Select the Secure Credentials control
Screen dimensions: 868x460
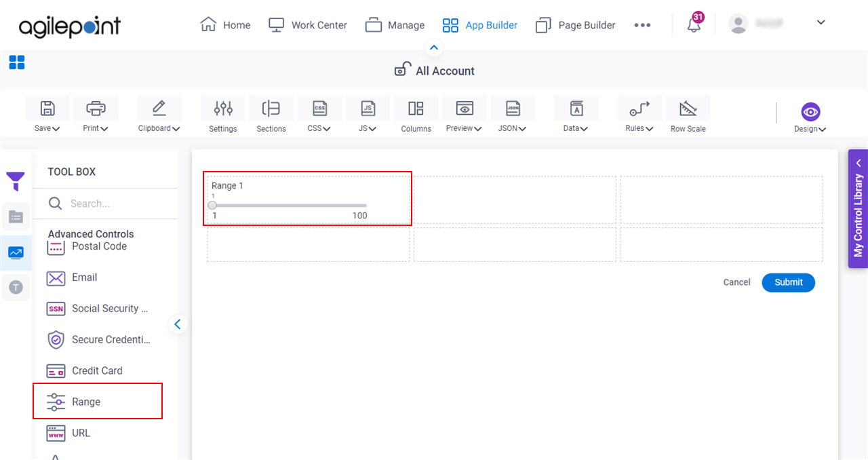pyautogui.click(x=99, y=340)
